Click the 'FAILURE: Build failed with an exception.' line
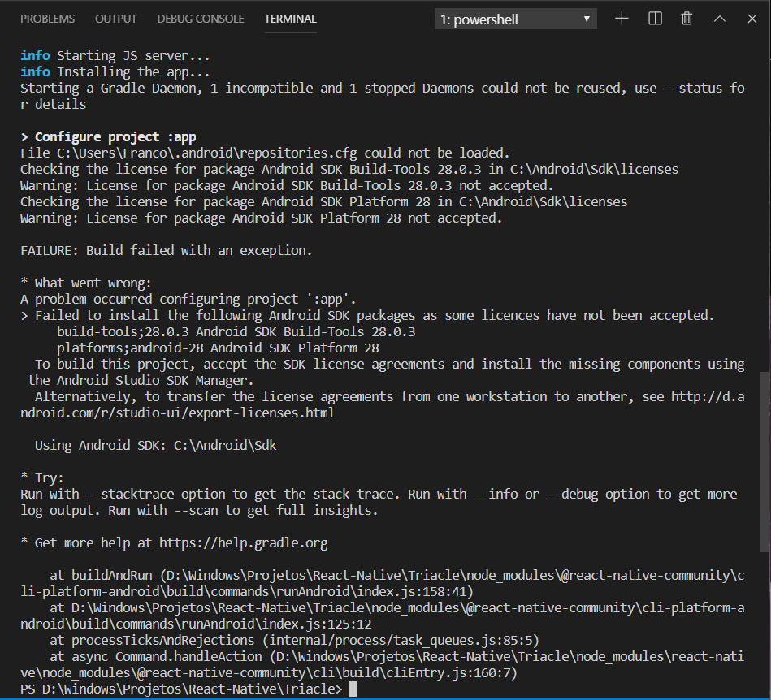771x700 pixels. tap(167, 251)
